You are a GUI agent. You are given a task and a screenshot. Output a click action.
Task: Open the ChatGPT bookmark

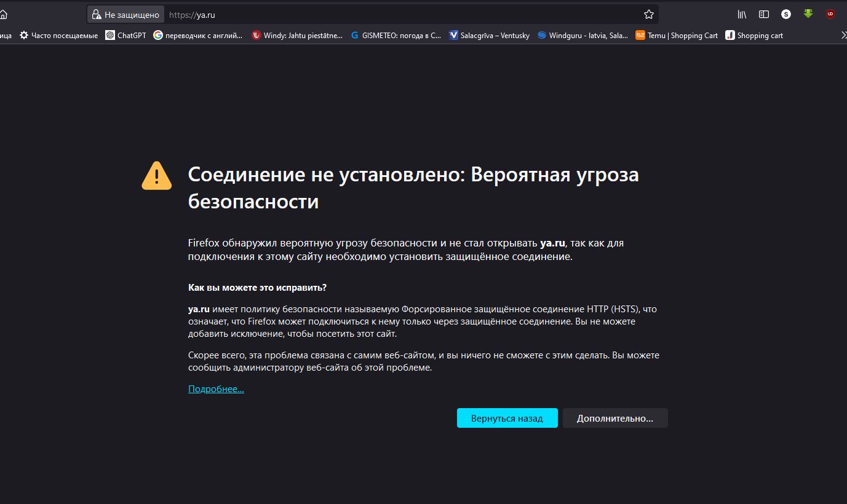(x=126, y=35)
